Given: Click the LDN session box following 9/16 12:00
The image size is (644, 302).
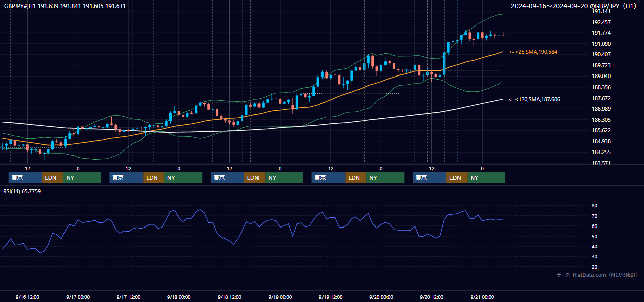Looking at the screenshot, I should [x=53, y=178].
